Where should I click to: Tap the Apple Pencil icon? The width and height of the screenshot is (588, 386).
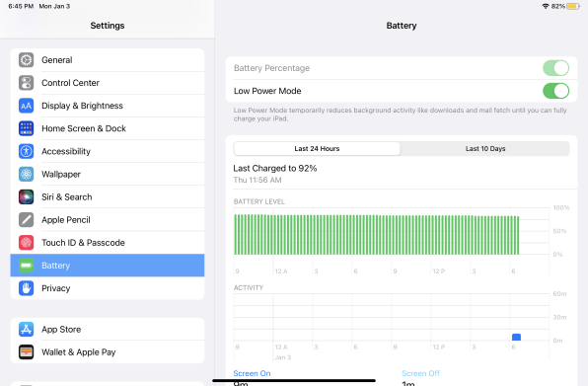click(x=27, y=220)
